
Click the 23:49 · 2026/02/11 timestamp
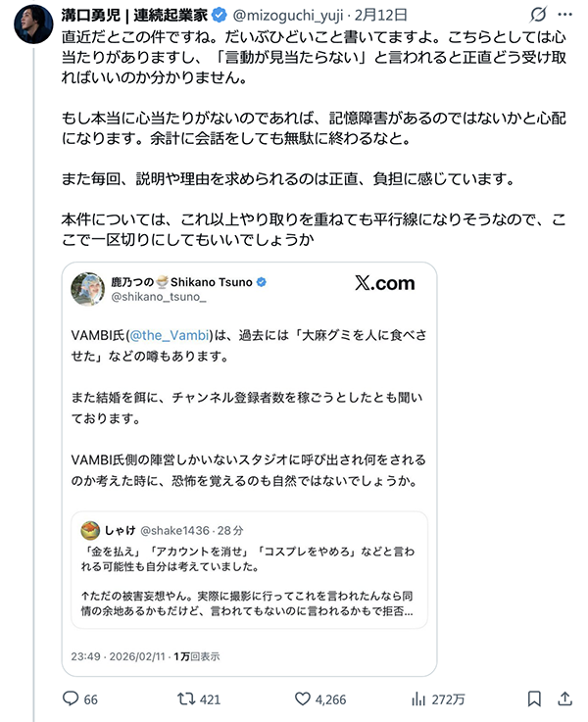(x=119, y=656)
